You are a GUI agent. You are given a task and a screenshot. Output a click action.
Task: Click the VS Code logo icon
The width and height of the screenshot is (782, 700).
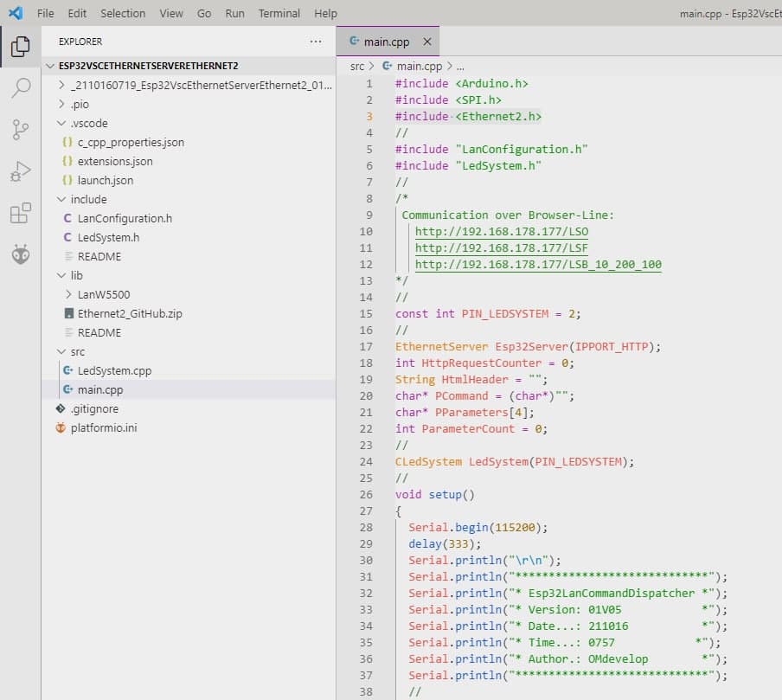tap(16, 13)
